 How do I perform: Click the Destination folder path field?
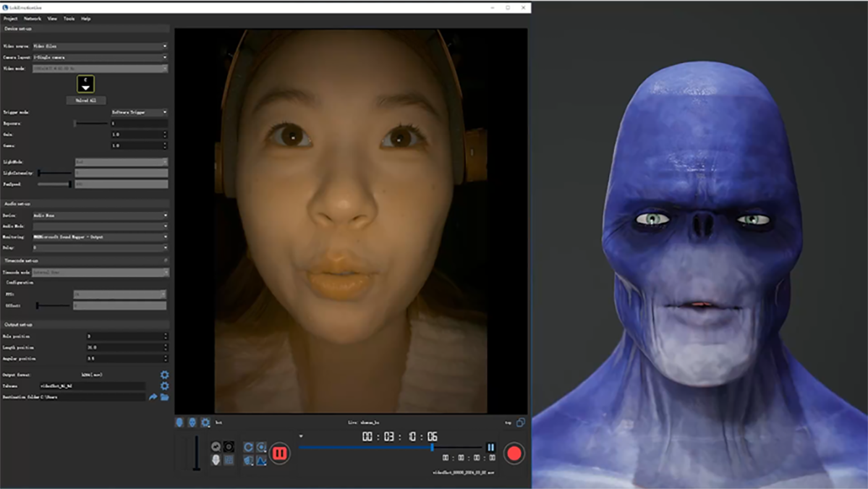pyautogui.click(x=92, y=397)
